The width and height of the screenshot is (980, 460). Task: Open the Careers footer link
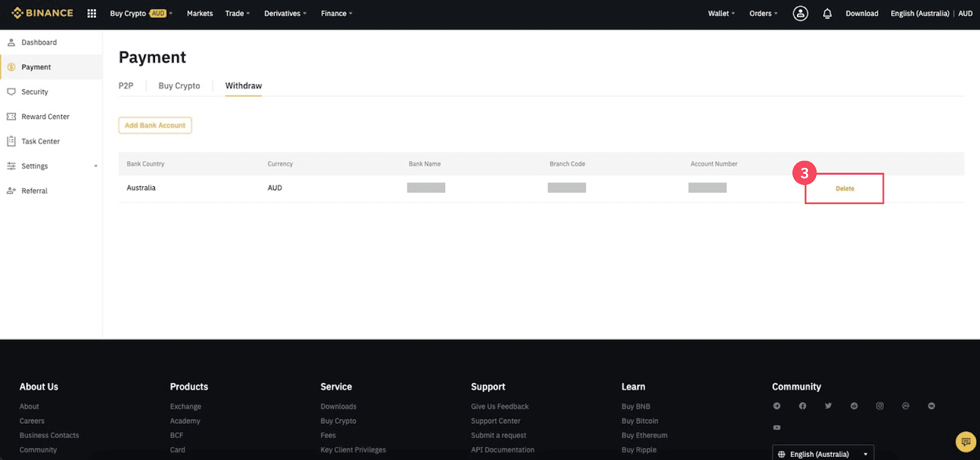pyautogui.click(x=32, y=421)
